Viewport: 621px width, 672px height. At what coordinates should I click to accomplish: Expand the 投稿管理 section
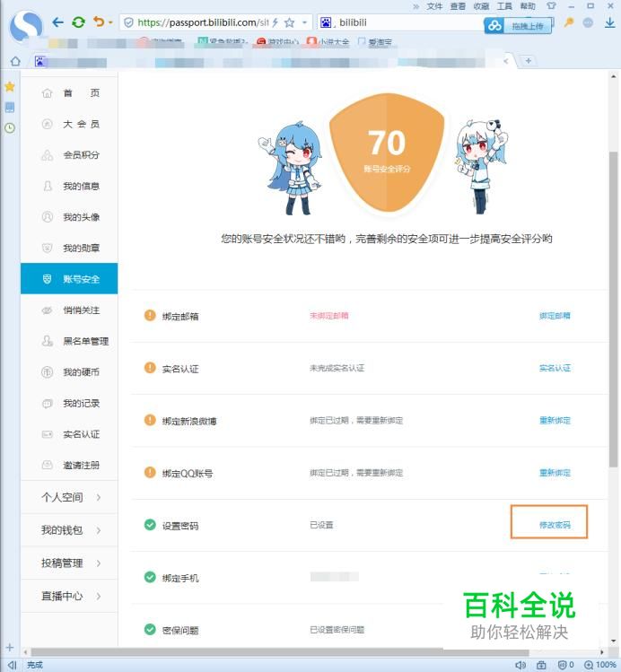(69, 563)
